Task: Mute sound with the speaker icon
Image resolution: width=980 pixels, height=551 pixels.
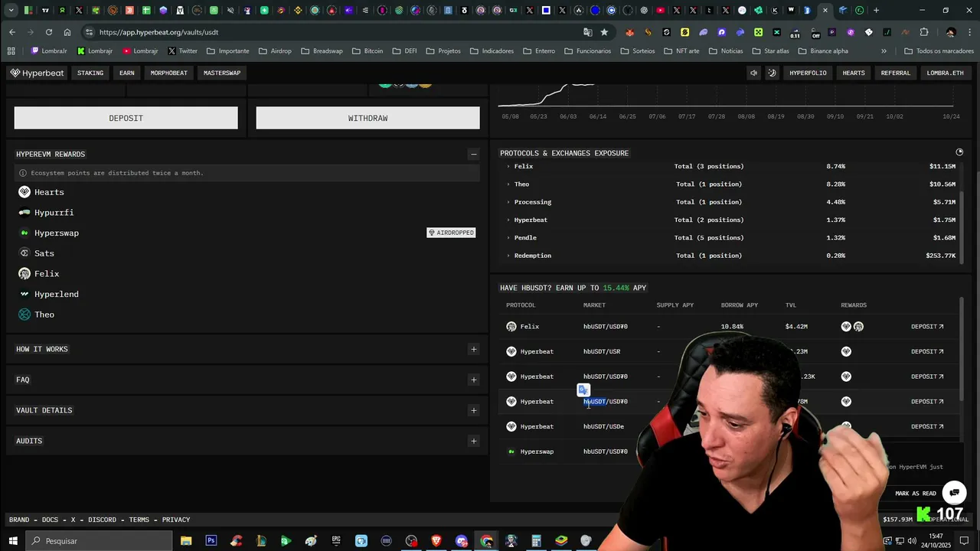Action: tap(753, 73)
